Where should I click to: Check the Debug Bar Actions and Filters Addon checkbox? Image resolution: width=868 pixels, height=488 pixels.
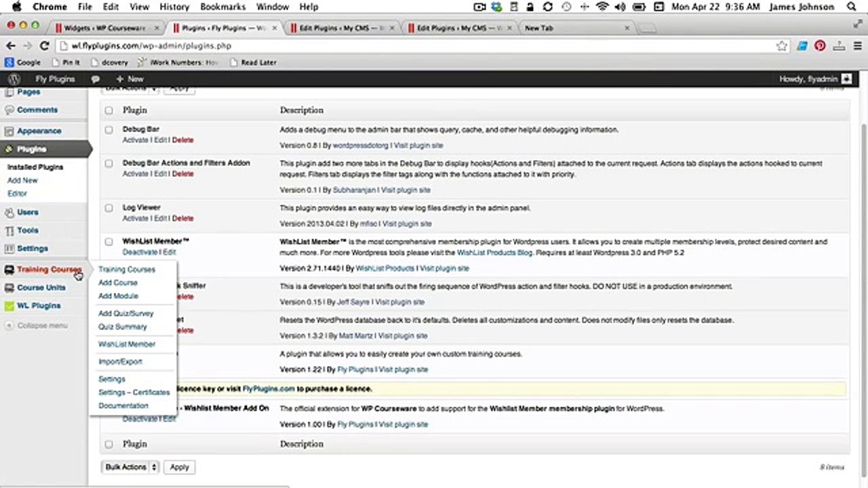coord(108,163)
